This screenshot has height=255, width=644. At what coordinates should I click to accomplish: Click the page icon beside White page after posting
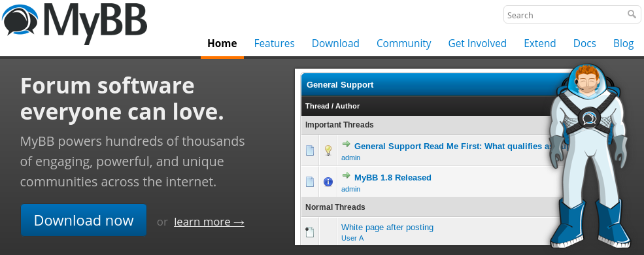pyautogui.click(x=310, y=232)
